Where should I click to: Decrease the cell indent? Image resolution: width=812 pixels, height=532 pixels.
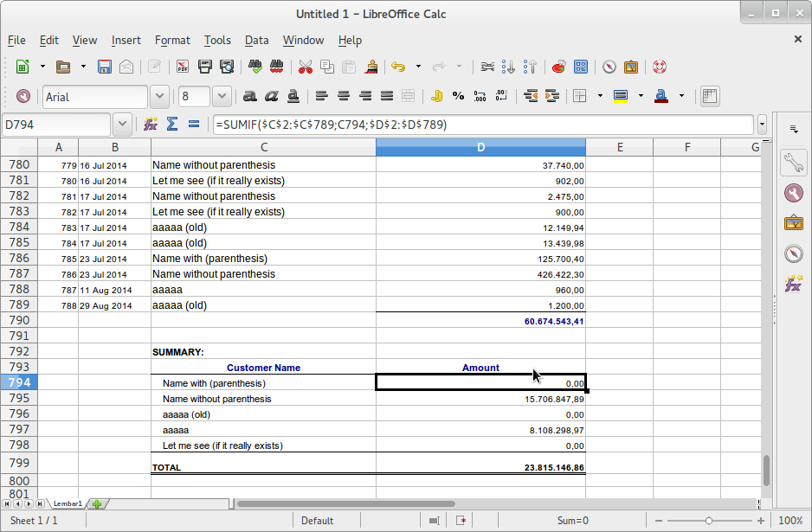point(531,96)
